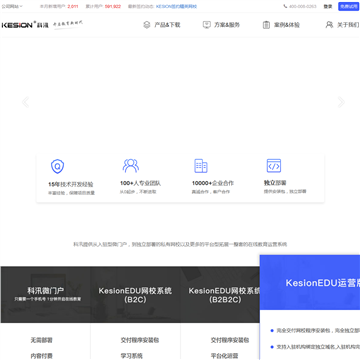Click 内容付费 under 科汛微门户
This screenshot has height=360, width=360.
pyautogui.click(x=42, y=356)
